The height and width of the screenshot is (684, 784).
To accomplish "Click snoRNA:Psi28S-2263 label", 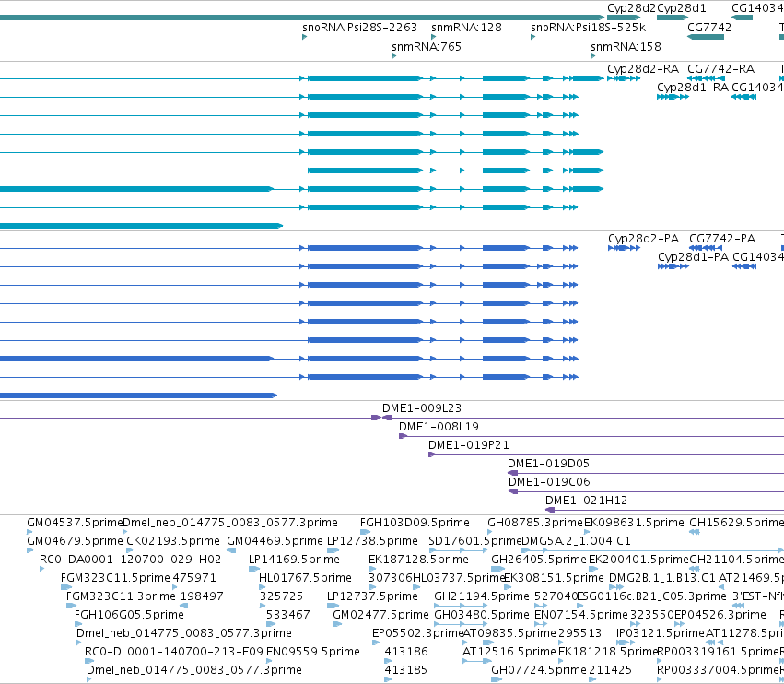I will tap(359, 28).
